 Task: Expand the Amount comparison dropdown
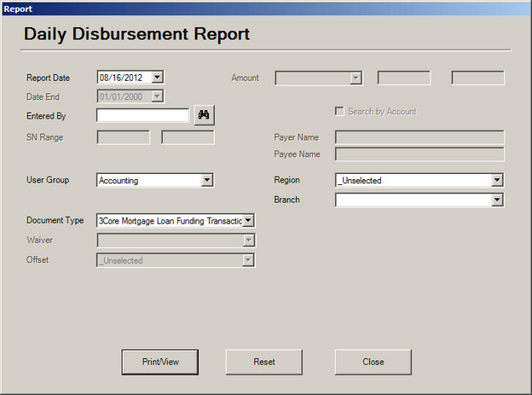(x=356, y=78)
